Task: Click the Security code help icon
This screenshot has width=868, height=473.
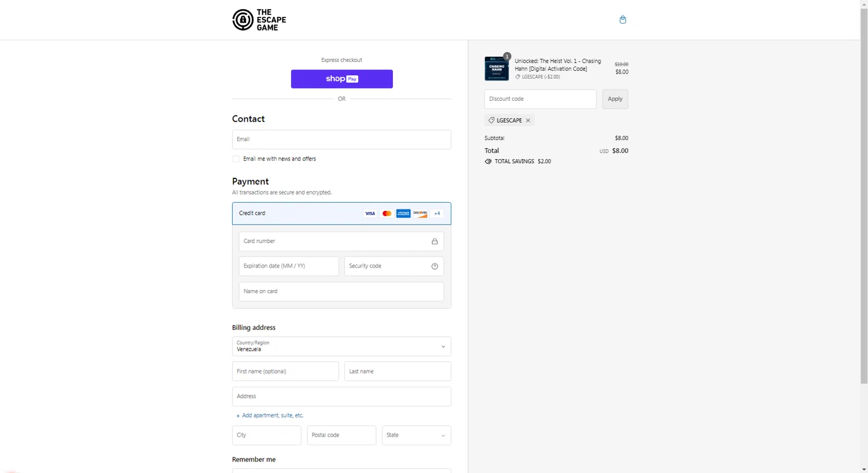Action: [435, 266]
